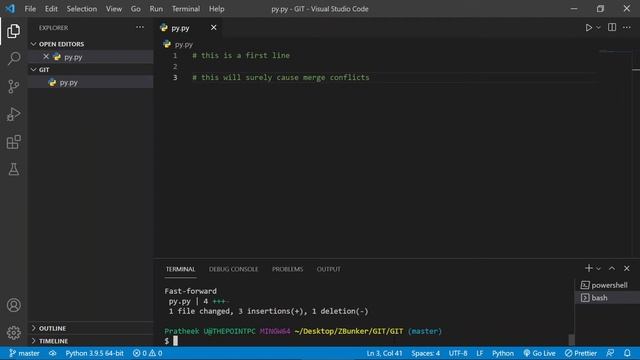Open the Extensions view
Image resolution: width=640 pixels, height=360 pixels.
pos(13,142)
